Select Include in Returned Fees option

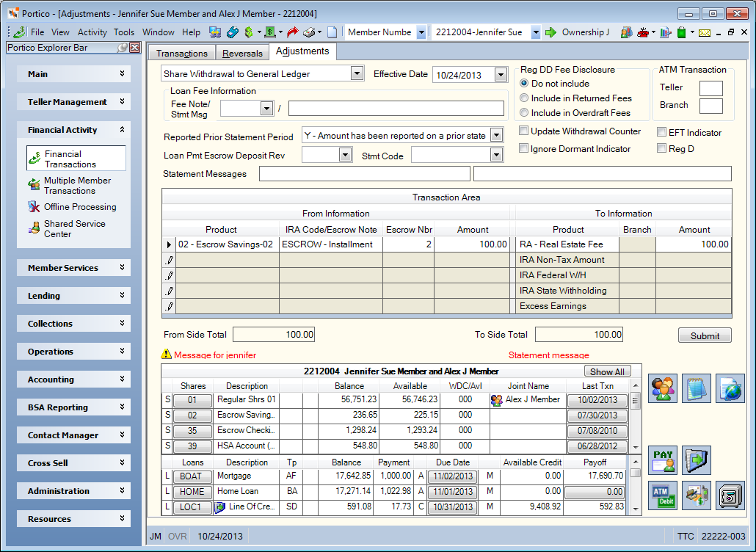[524, 98]
